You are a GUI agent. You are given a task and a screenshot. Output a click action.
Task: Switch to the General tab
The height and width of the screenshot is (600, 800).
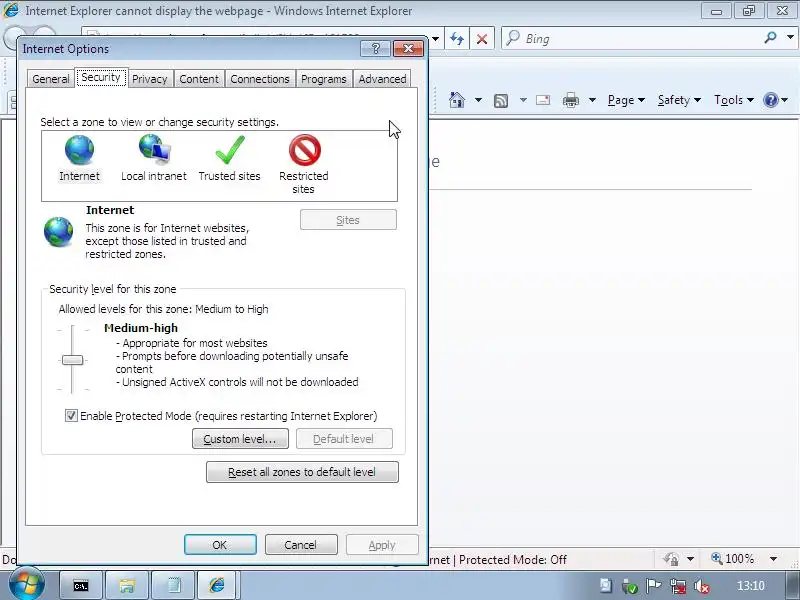(x=51, y=79)
